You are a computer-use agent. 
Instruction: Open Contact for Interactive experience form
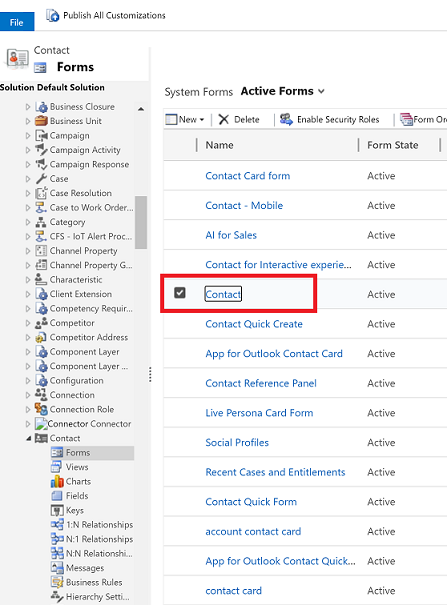(278, 265)
